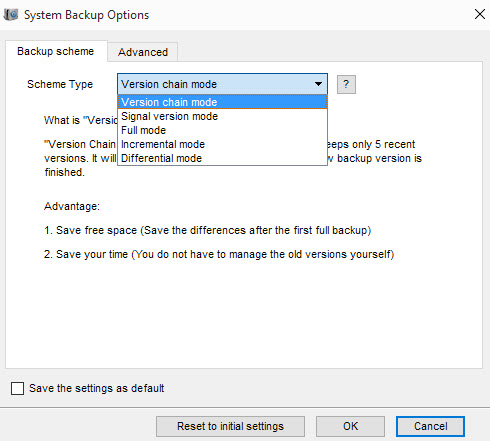Pick Differential mode from the list
The height and width of the screenshot is (441, 490).
(x=222, y=158)
